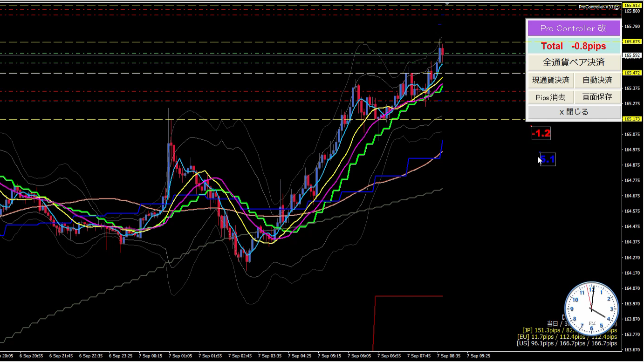Click the 7 Sep 00:15 time axis label
The width and height of the screenshot is (644, 362).
[x=151, y=356]
